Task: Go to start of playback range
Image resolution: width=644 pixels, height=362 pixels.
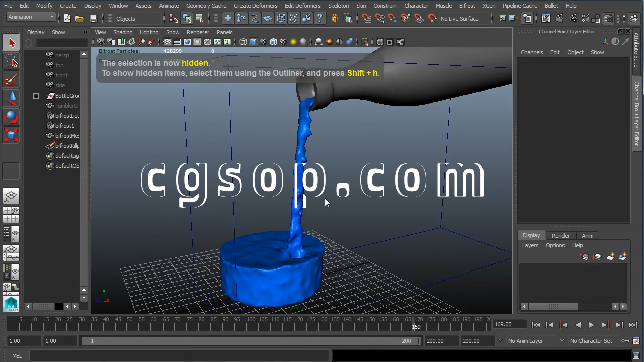Action: 536,325
